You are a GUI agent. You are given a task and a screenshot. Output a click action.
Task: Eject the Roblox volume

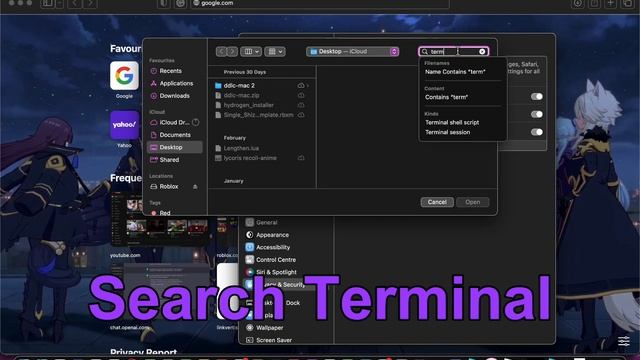pos(195,187)
